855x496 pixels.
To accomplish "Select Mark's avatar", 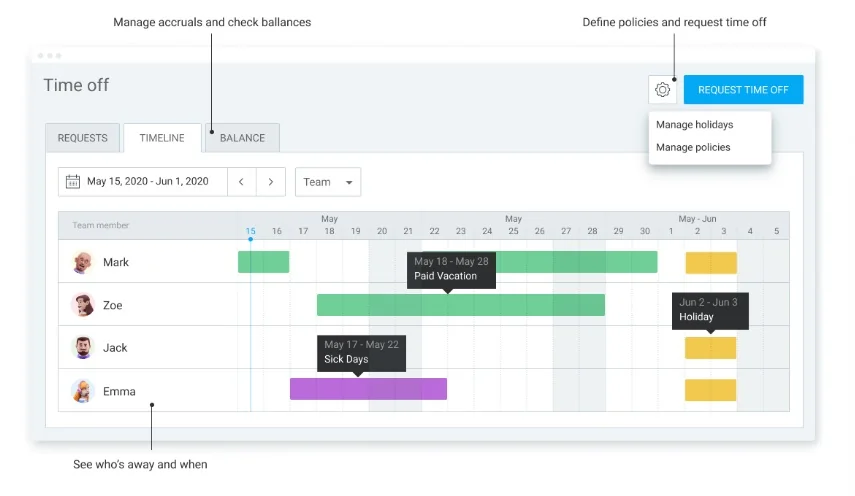I will [83, 262].
